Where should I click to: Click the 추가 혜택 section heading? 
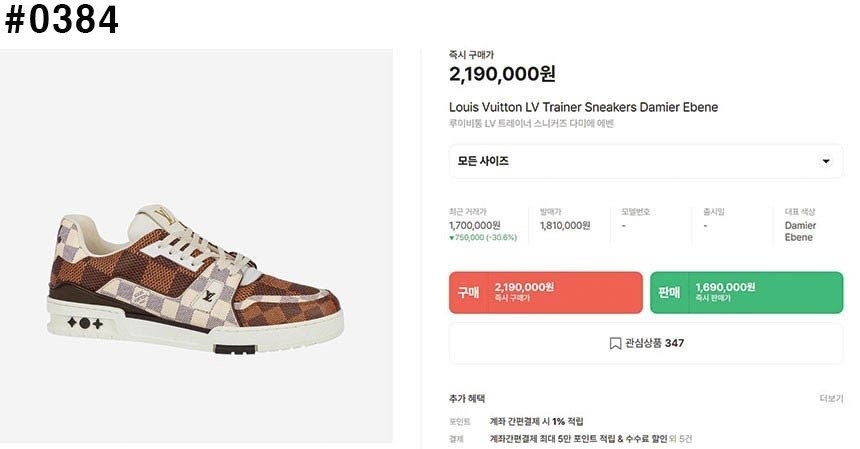[x=468, y=398]
